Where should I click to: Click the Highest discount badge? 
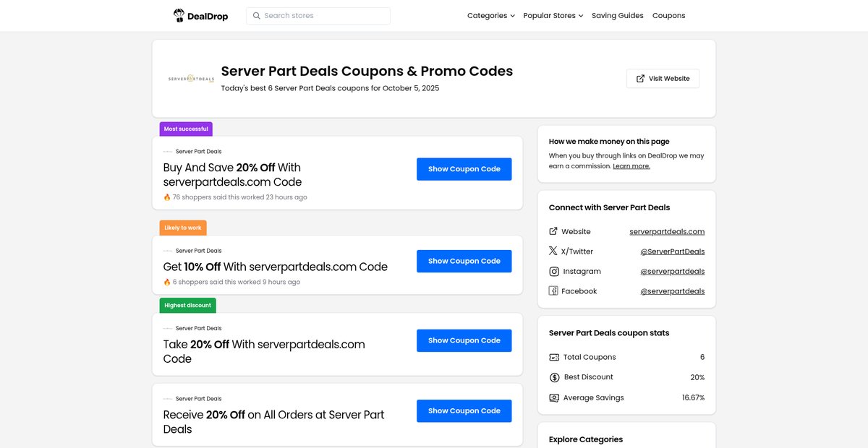coord(188,306)
